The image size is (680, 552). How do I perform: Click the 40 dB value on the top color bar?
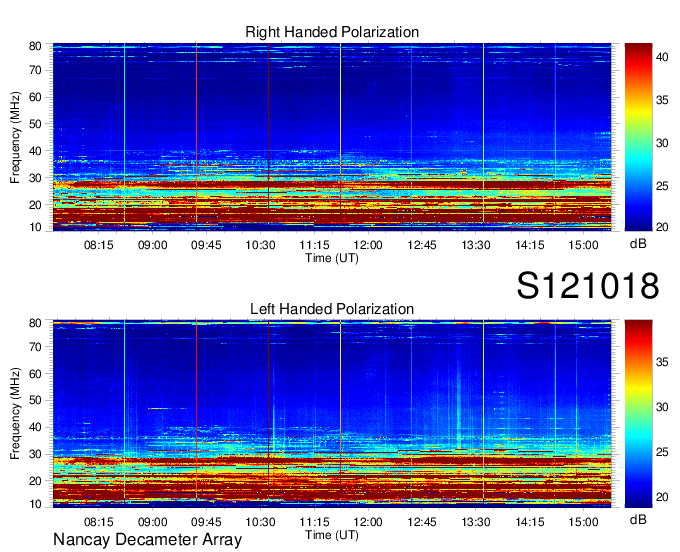tap(662, 57)
